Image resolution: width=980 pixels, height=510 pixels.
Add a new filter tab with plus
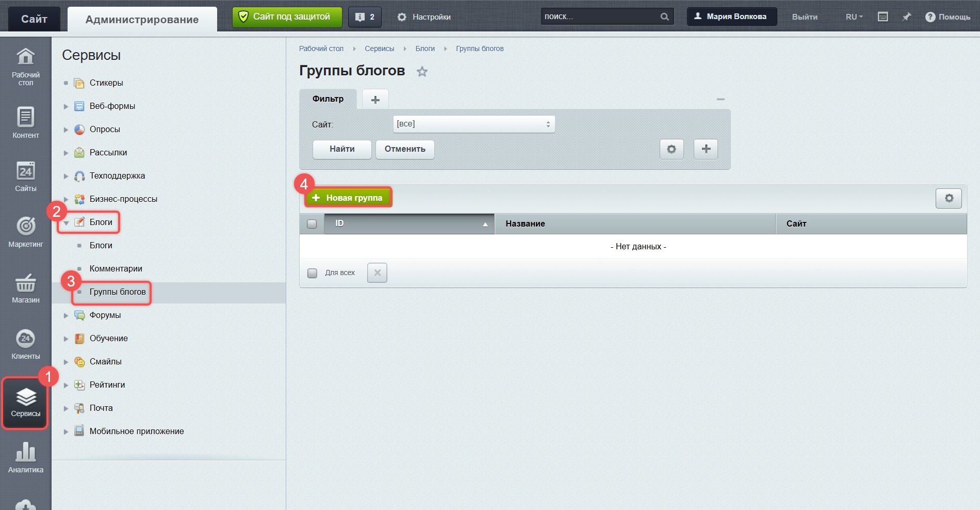pos(375,100)
